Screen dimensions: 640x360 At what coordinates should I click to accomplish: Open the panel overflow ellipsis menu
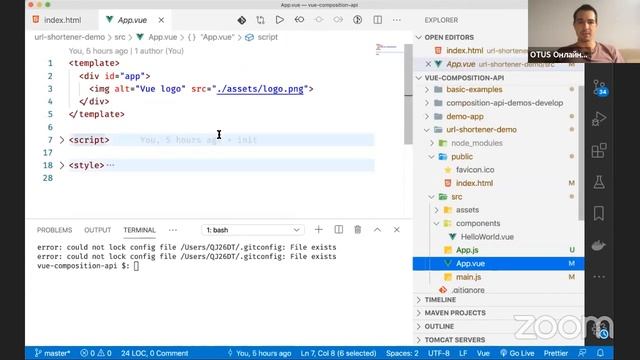(x=173, y=230)
